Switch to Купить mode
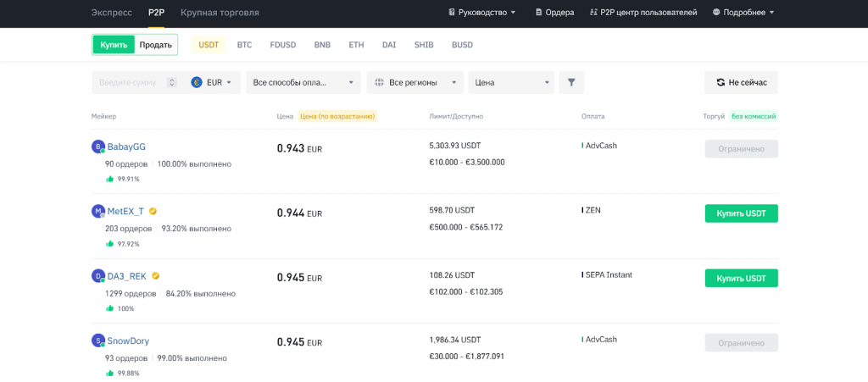Image resolution: width=868 pixels, height=382 pixels. pyautogui.click(x=114, y=44)
